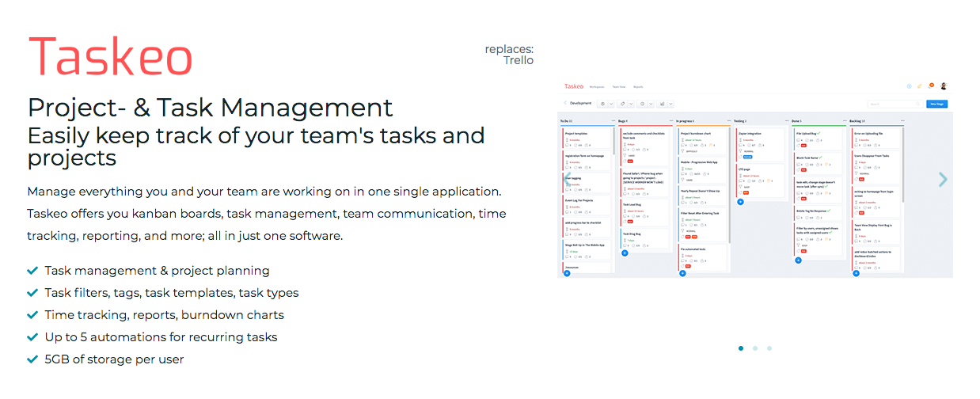980x399 pixels.
Task: Click the blue New Stage button
Action: [x=937, y=104]
